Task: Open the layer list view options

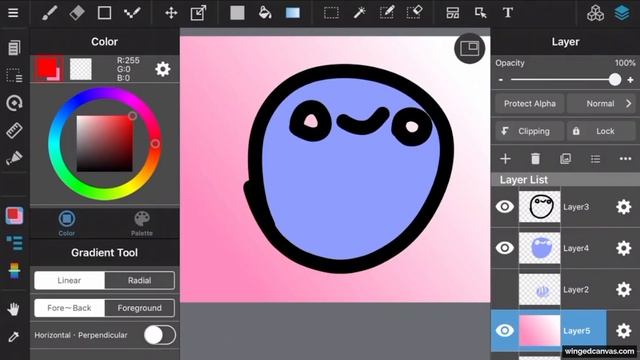Action: [595, 159]
